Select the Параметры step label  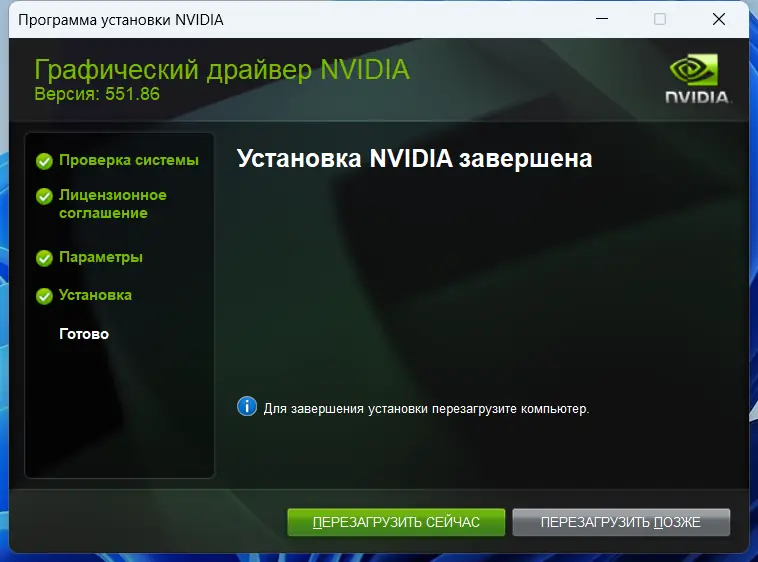coord(101,257)
